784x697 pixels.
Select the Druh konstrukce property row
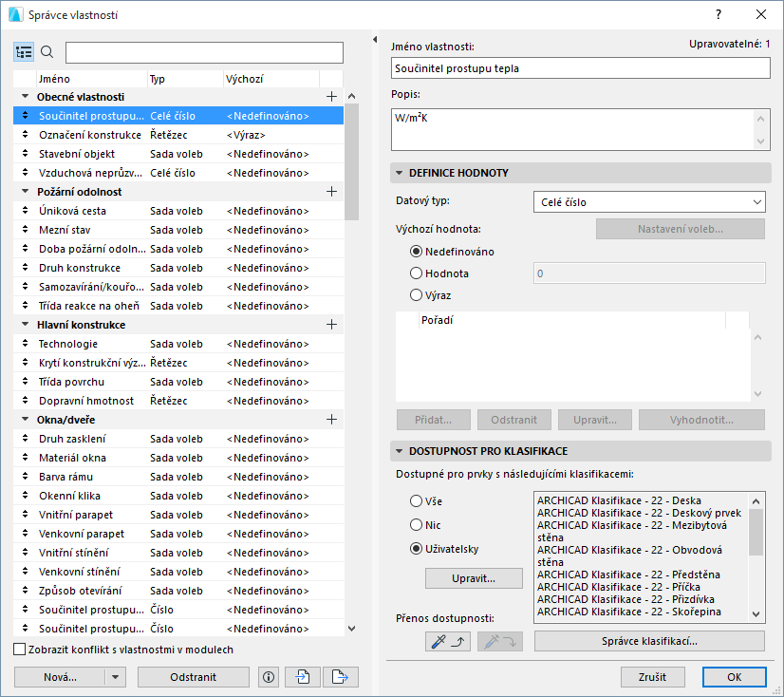tap(178, 268)
